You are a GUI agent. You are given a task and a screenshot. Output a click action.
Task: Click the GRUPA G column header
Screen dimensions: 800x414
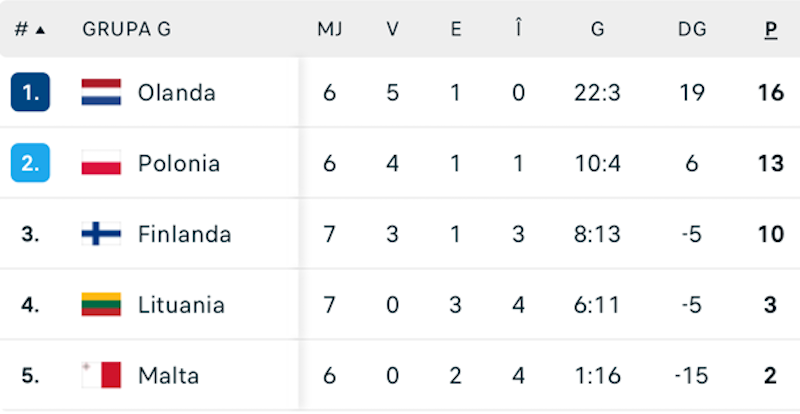127,29
